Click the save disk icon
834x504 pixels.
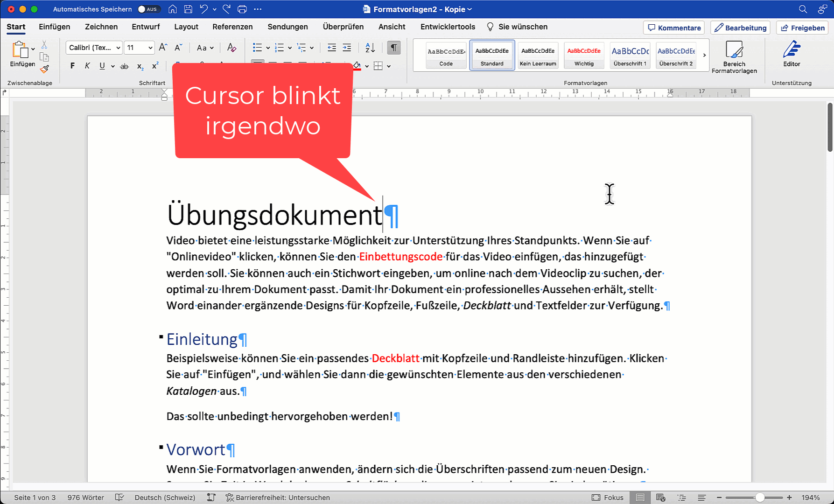pos(188,9)
